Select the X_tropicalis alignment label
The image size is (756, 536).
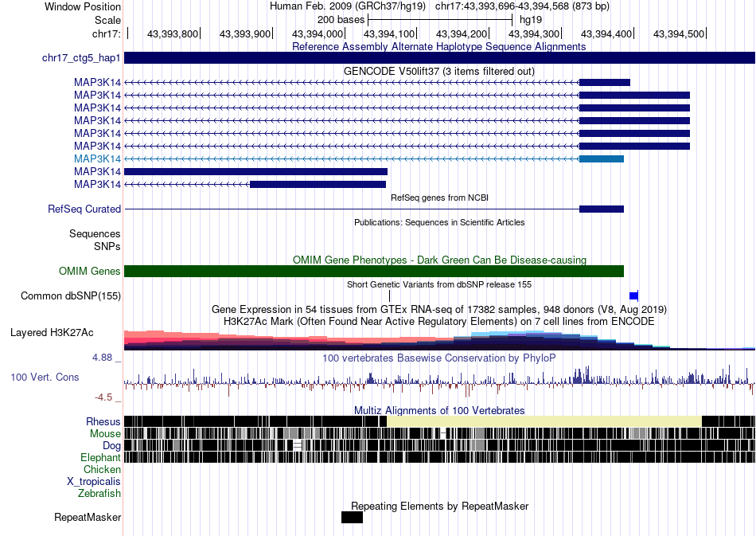coord(94,482)
